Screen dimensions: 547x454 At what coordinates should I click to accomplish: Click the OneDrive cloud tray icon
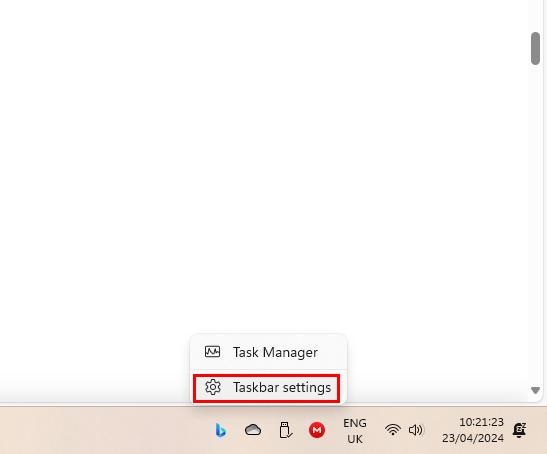pyautogui.click(x=253, y=430)
